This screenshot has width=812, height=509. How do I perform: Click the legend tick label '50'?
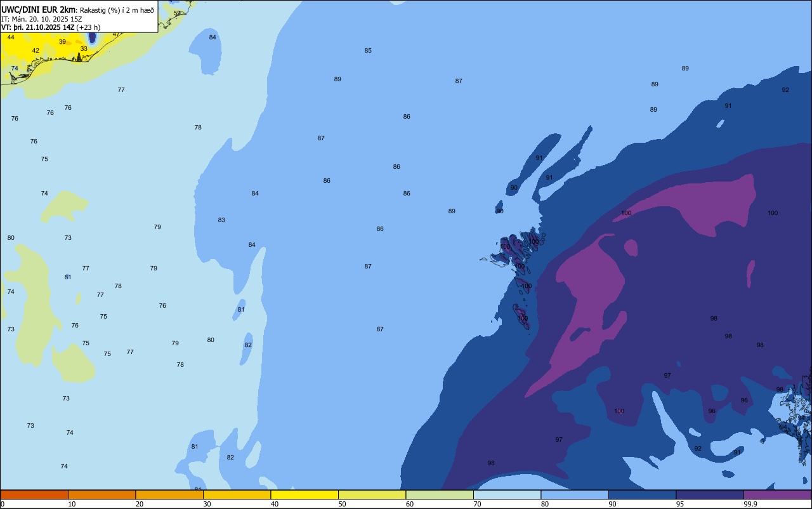[x=342, y=504]
